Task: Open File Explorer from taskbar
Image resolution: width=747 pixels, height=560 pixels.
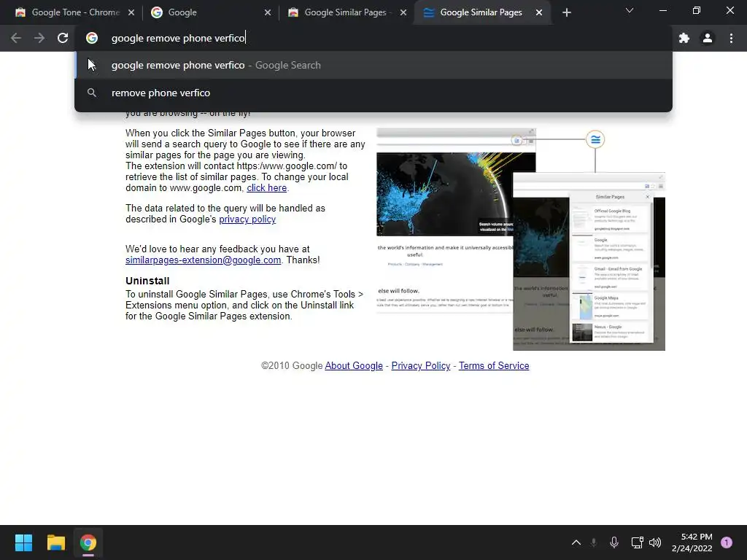Action: coord(55,542)
